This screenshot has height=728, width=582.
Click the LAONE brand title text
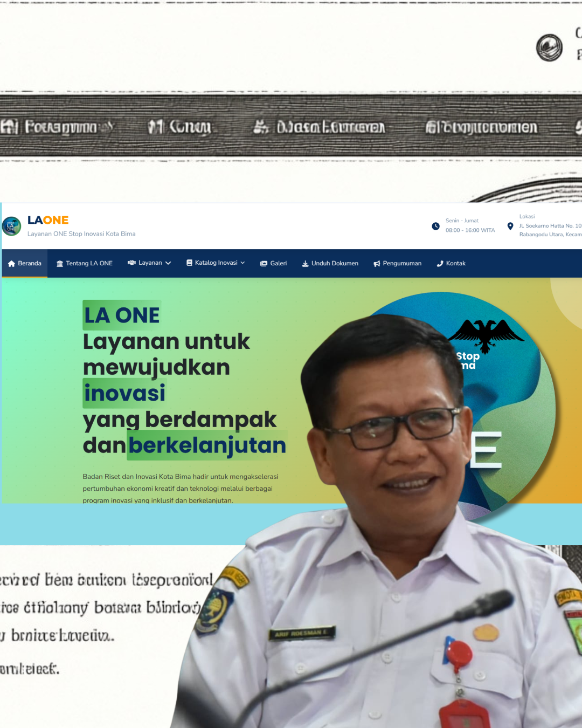[48, 220]
